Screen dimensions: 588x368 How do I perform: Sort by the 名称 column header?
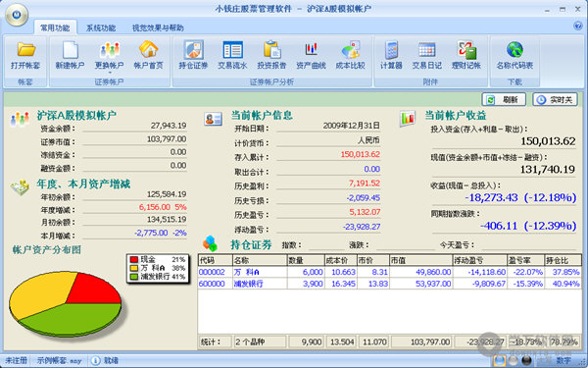(x=260, y=260)
